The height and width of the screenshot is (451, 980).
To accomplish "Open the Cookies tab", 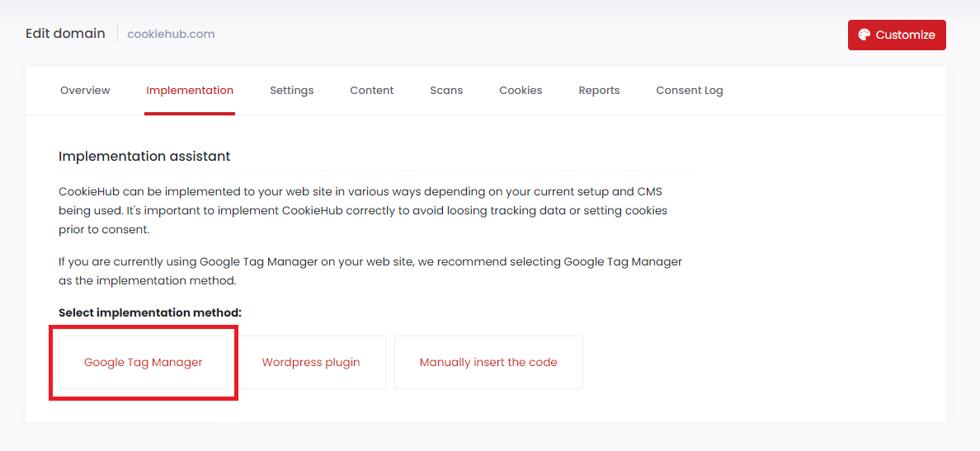I will pyautogui.click(x=521, y=91).
